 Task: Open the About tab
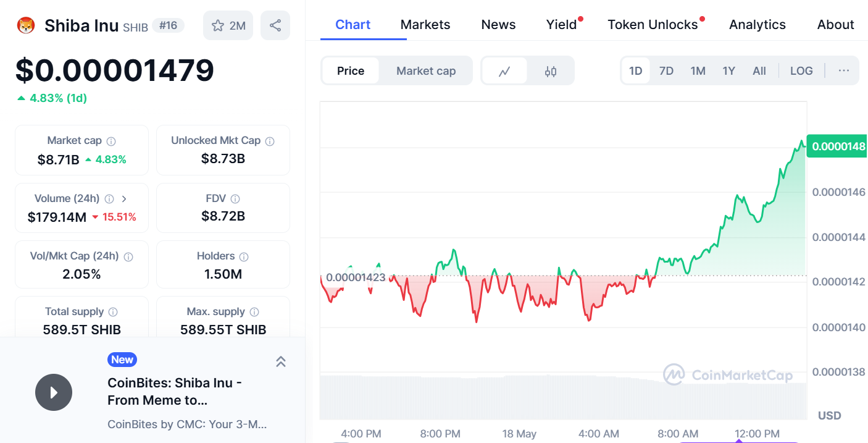click(836, 25)
